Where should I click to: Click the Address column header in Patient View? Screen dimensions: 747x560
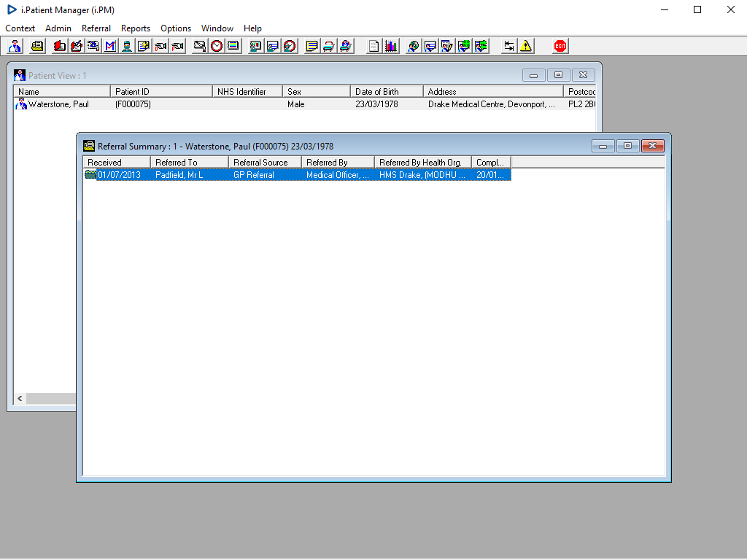click(x=493, y=91)
